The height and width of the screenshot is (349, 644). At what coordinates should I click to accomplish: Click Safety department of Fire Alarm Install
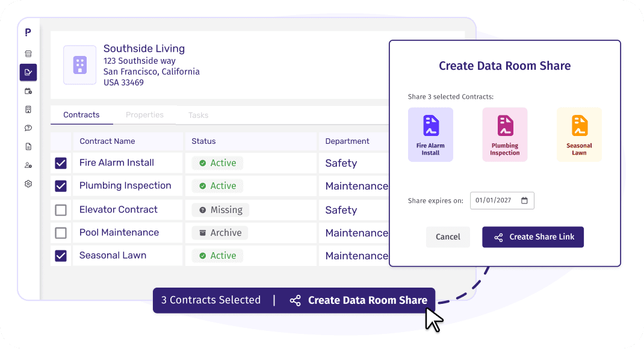[x=341, y=163]
